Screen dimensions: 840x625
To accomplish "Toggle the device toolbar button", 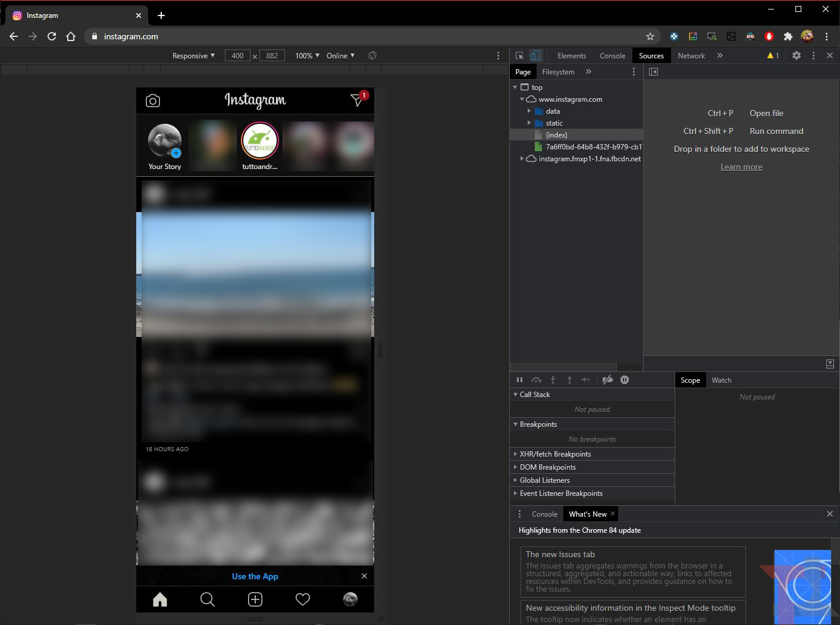I will (535, 55).
